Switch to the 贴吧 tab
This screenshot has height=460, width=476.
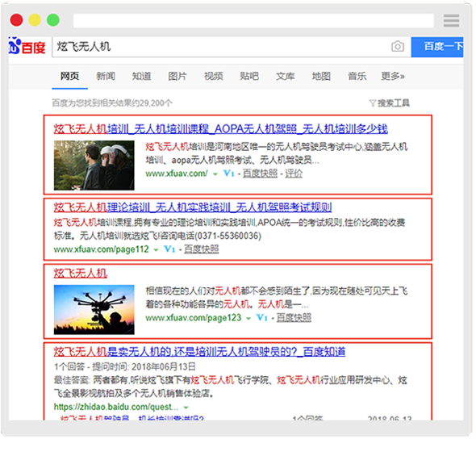(249, 76)
